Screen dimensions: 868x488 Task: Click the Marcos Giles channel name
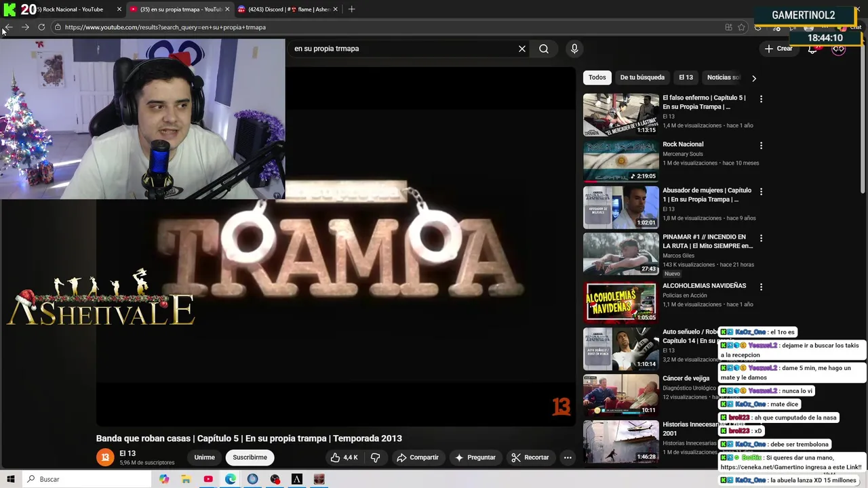pos(679,256)
